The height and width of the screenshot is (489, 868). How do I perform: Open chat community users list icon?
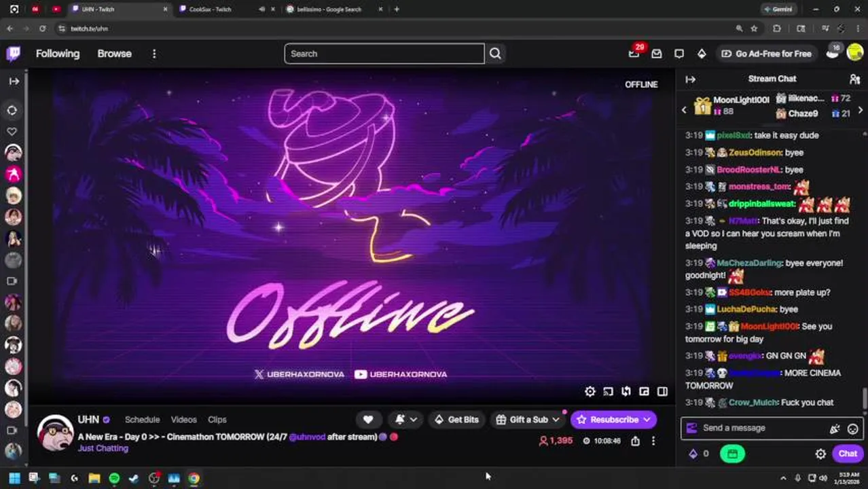coord(855,79)
